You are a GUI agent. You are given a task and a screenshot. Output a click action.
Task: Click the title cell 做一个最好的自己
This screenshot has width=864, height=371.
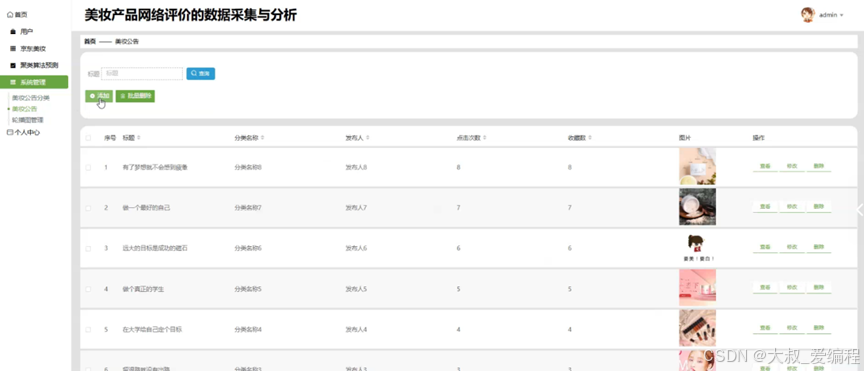(146, 208)
